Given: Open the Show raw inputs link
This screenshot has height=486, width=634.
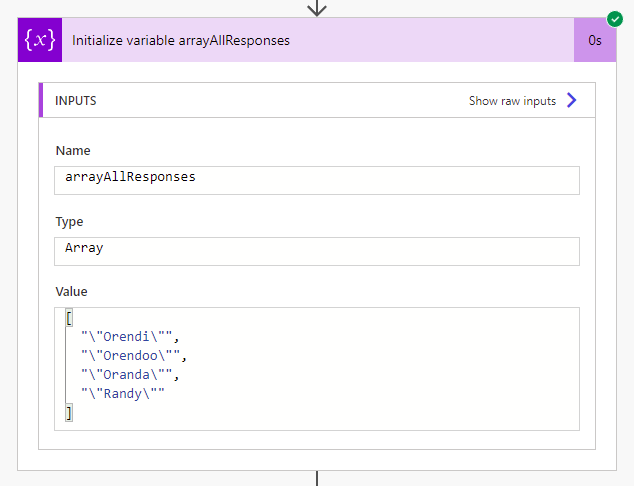Looking at the screenshot, I should tap(512, 101).
